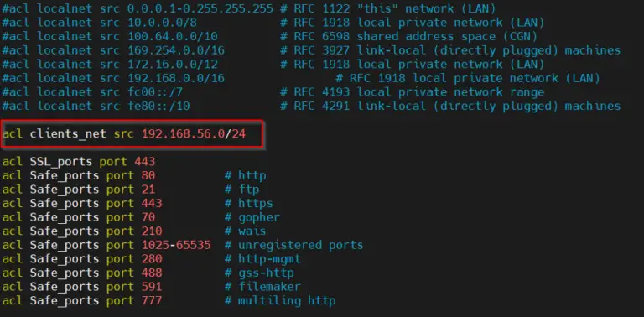The image size is (644, 317).
Task: Click the Safe_ports 443 https line
Action: click(x=138, y=204)
